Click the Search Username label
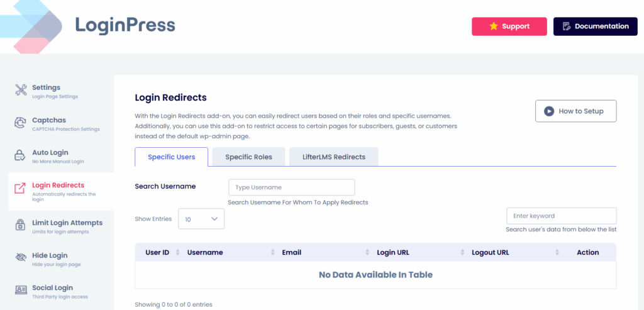This screenshot has height=310, width=644. [x=165, y=186]
